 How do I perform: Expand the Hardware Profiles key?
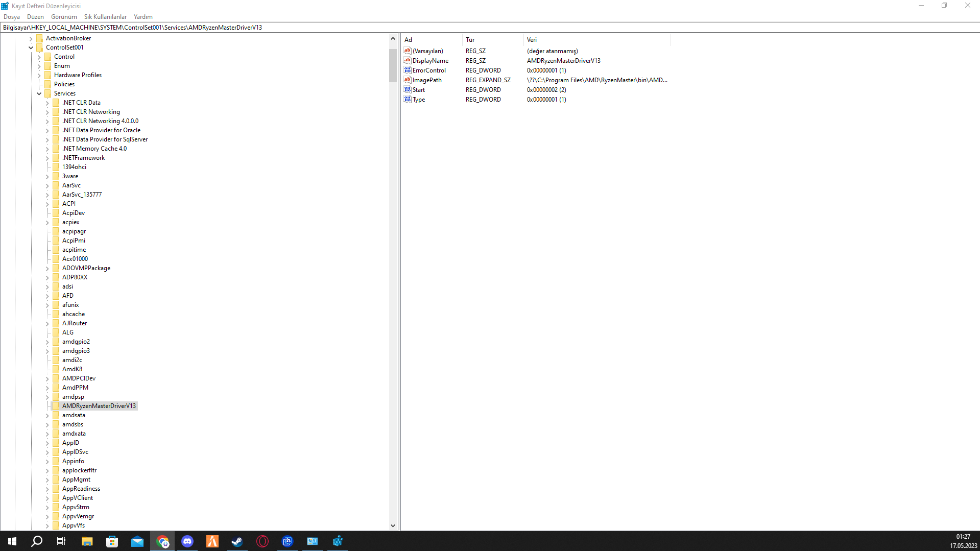39,75
